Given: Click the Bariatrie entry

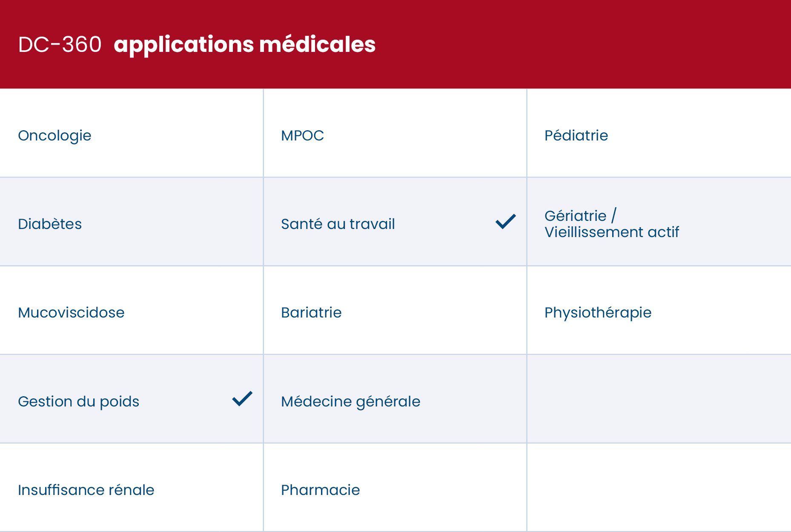Looking at the screenshot, I should [x=311, y=313].
